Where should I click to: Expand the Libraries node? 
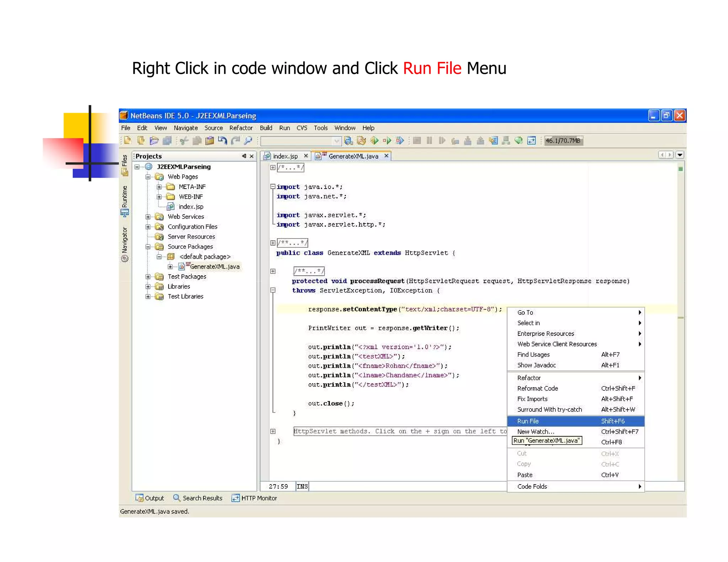148,286
